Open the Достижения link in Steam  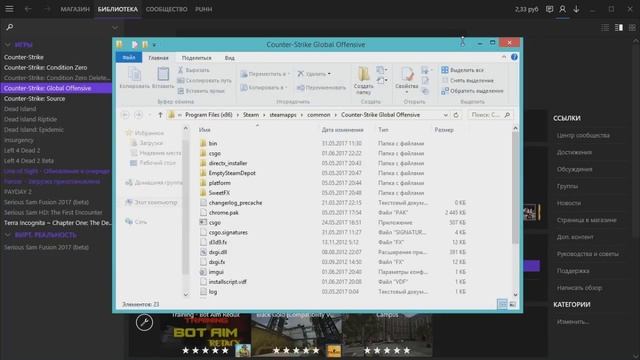pyautogui.click(x=574, y=152)
